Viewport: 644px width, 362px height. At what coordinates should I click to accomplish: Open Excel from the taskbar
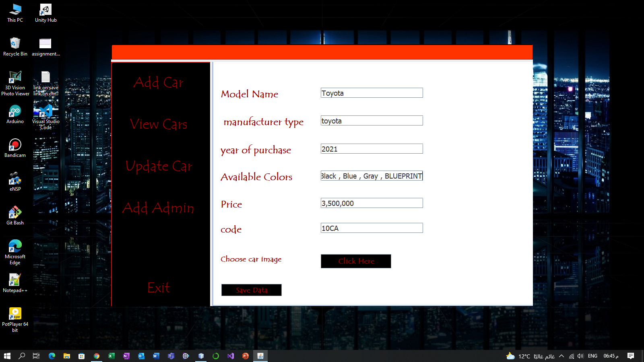[111, 356]
